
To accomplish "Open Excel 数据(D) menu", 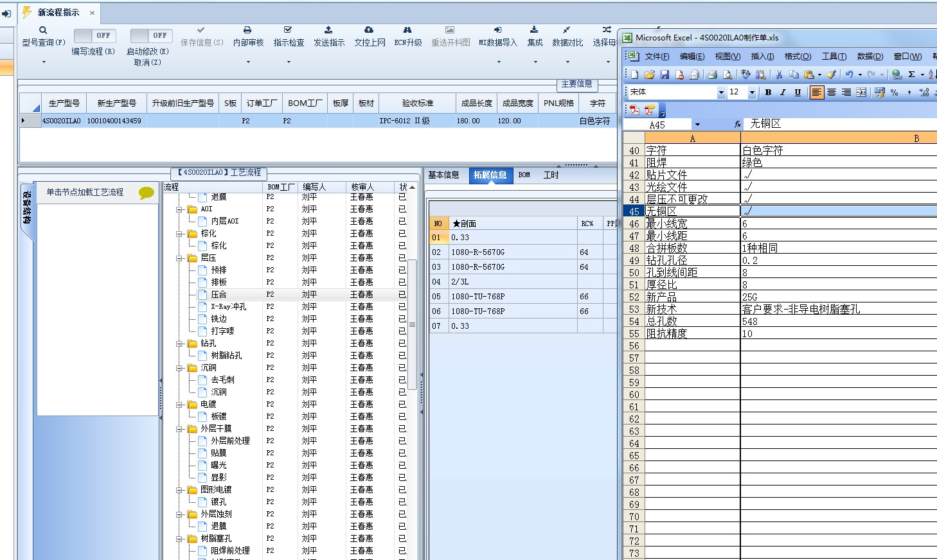I will pos(870,57).
